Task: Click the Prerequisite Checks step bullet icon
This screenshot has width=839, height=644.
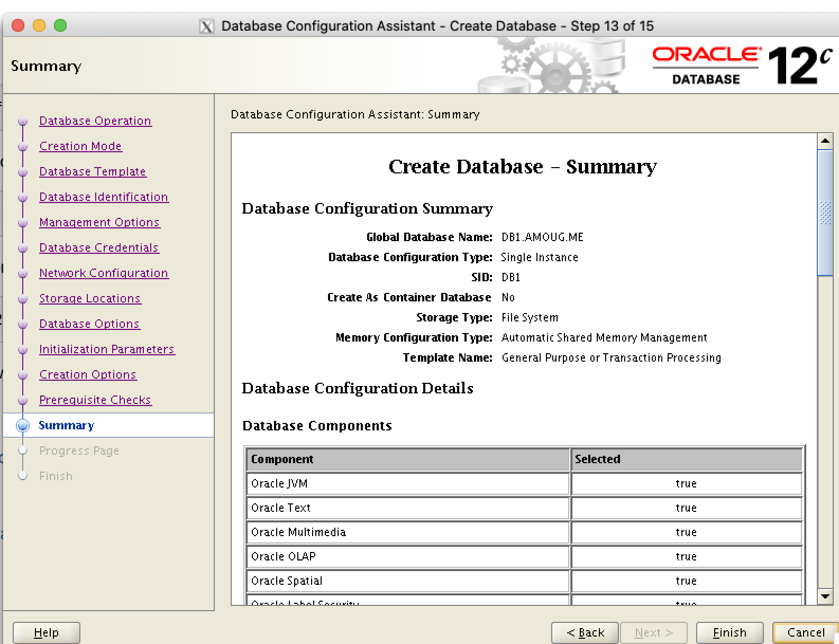Action: point(22,400)
